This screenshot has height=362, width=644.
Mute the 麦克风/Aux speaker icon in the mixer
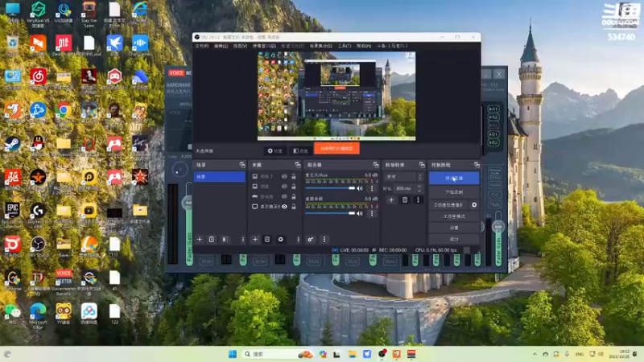point(360,188)
